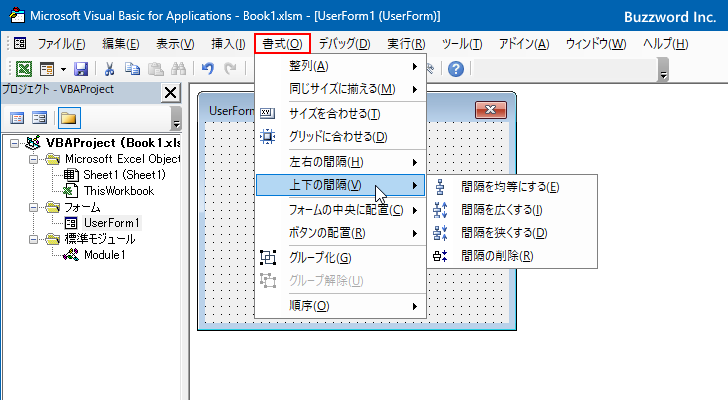Screen dimensions: 728x400
Task: Click the Paste clipboard icon
Action: point(156,69)
